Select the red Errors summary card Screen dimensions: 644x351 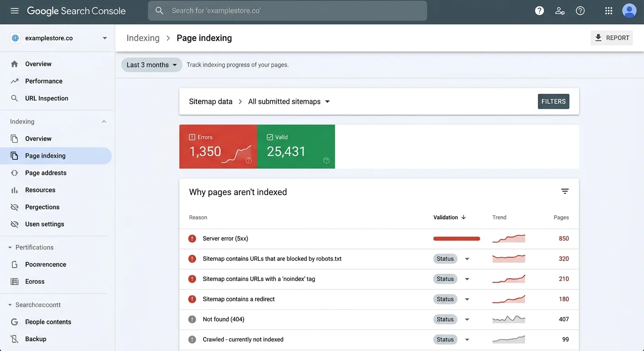(x=218, y=147)
